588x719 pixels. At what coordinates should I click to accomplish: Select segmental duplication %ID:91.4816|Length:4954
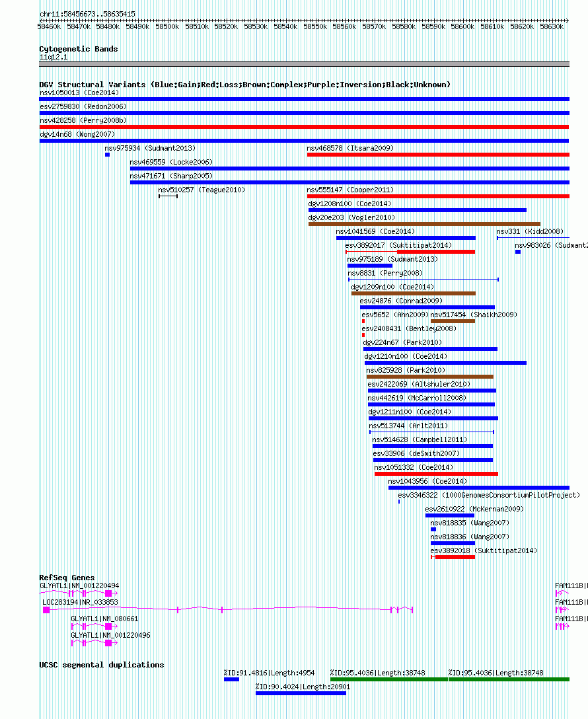(231, 679)
